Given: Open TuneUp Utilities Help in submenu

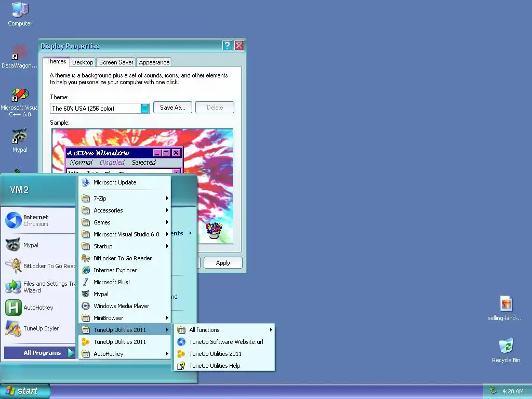Looking at the screenshot, I should (x=224, y=366).
